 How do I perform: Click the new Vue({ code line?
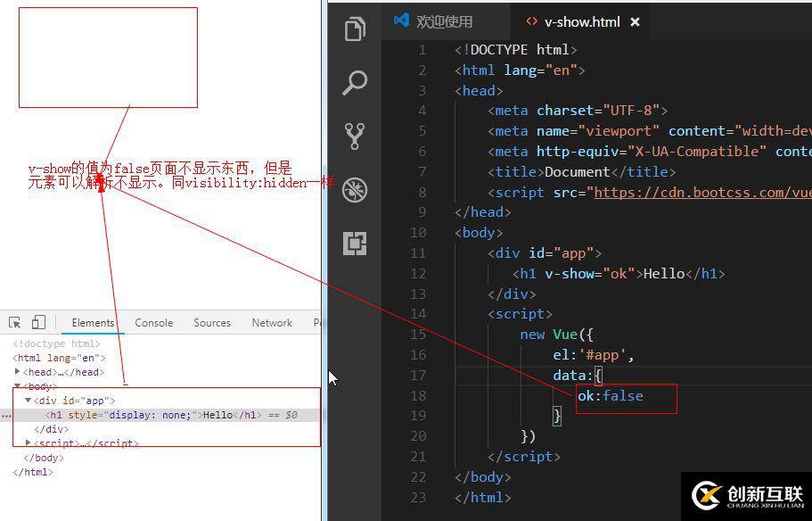[x=556, y=335]
